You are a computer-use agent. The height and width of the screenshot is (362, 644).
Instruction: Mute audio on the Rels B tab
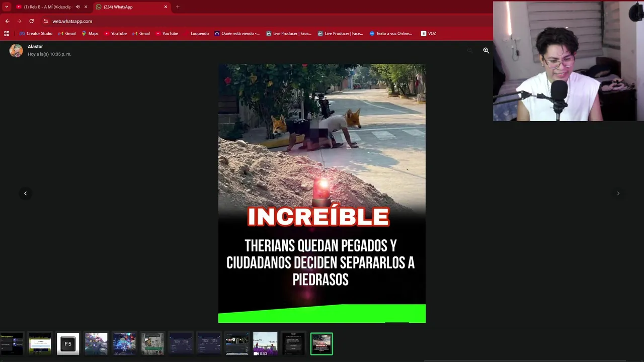click(77, 7)
